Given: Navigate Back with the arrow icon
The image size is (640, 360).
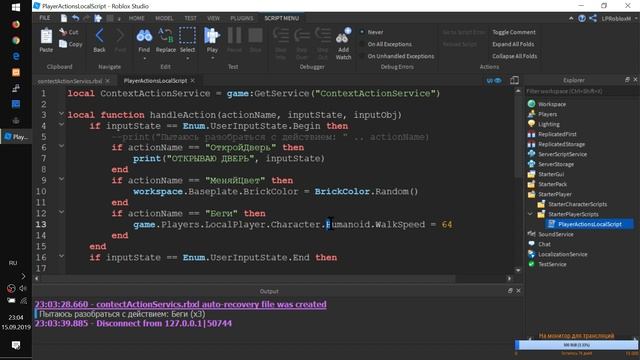Looking at the screenshot, I should (x=99, y=36).
